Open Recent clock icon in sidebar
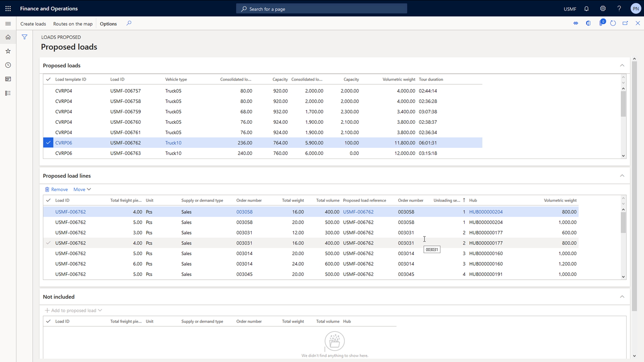The image size is (644, 362). coord(8,65)
